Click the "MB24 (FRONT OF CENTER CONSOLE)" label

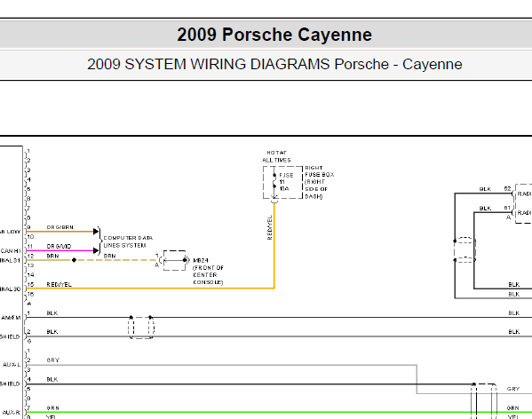[209, 272]
